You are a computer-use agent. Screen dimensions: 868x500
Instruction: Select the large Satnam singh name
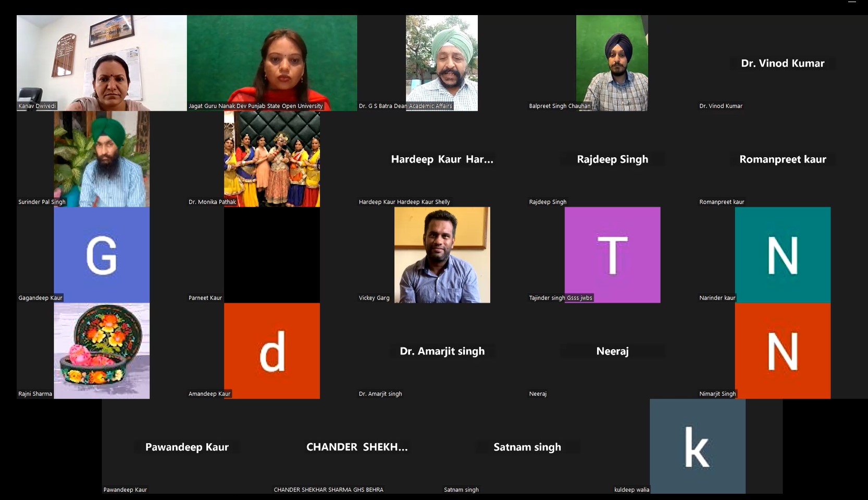click(527, 447)
